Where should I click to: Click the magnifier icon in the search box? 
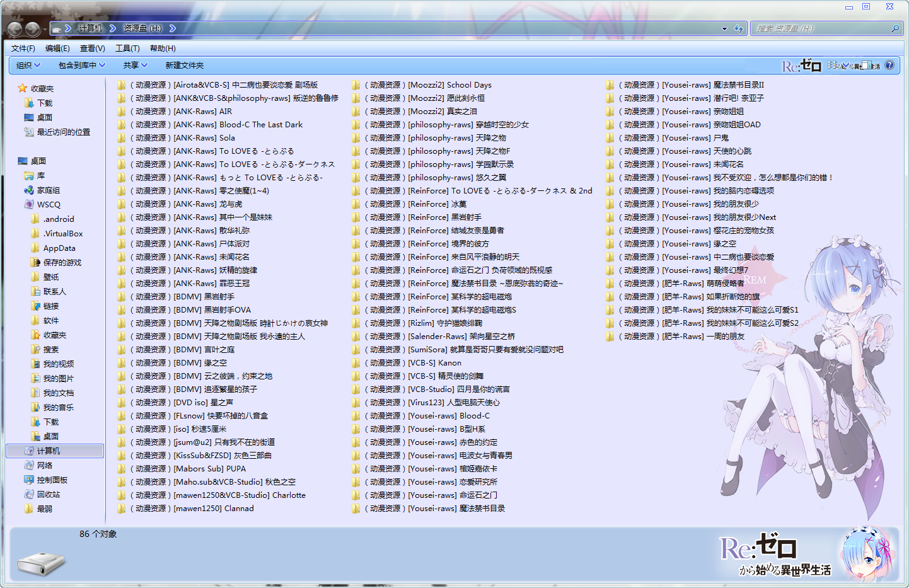click(895, 28)
